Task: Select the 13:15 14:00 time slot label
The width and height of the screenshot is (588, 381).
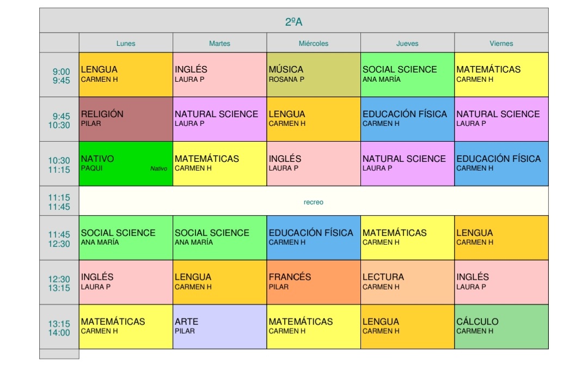Action: pos(59,328)
